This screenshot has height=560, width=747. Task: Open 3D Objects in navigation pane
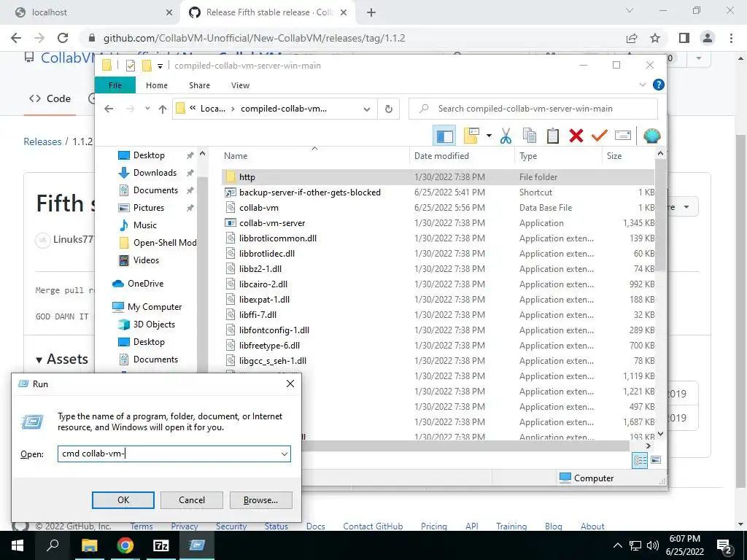tap(154, 324)
